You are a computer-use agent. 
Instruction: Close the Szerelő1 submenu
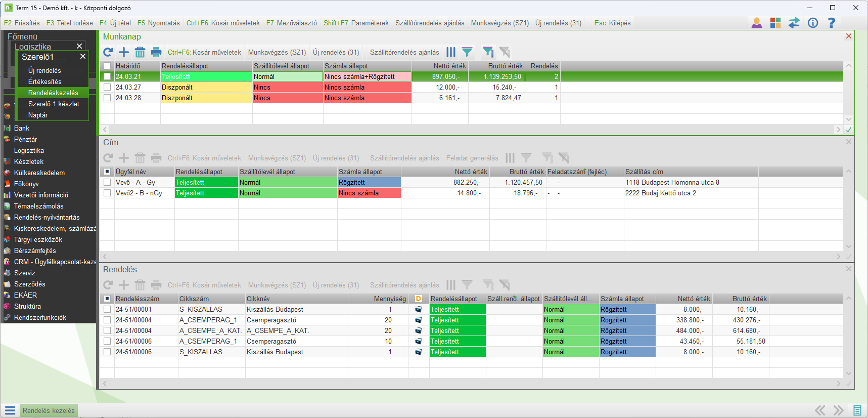83,57
